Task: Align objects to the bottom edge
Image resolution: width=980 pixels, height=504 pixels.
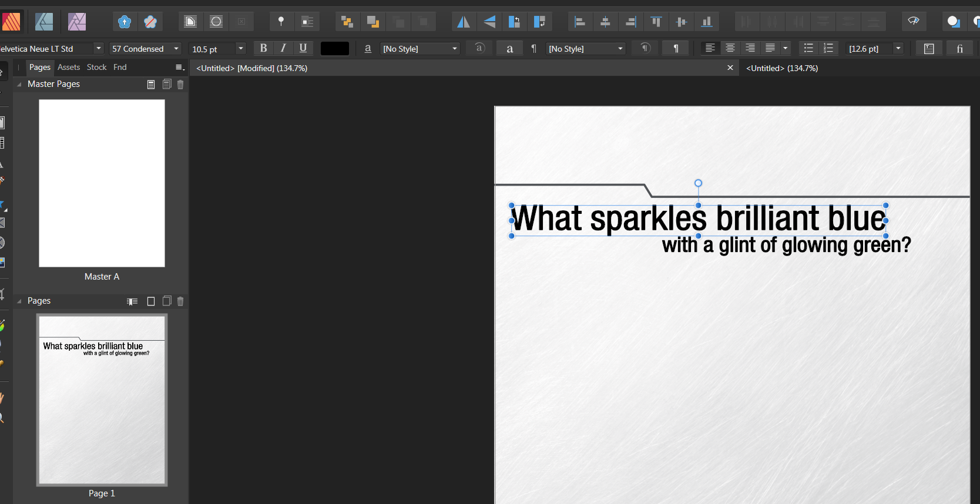Action: pos(707,22)
